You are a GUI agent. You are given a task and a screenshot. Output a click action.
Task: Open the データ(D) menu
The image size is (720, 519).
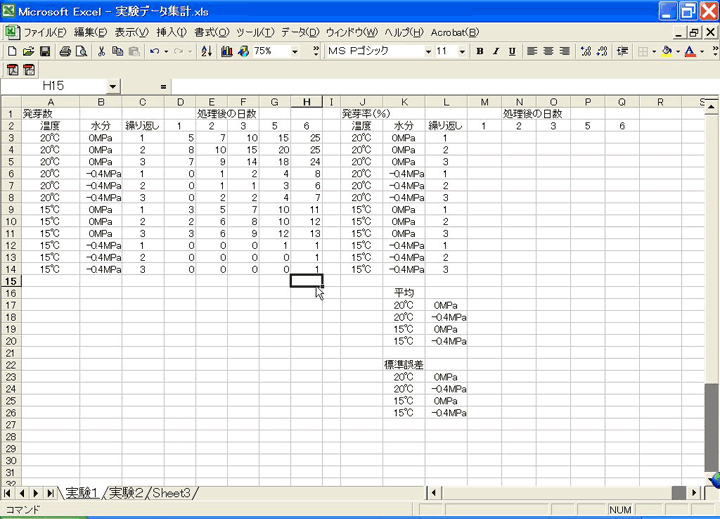[296, 32]
